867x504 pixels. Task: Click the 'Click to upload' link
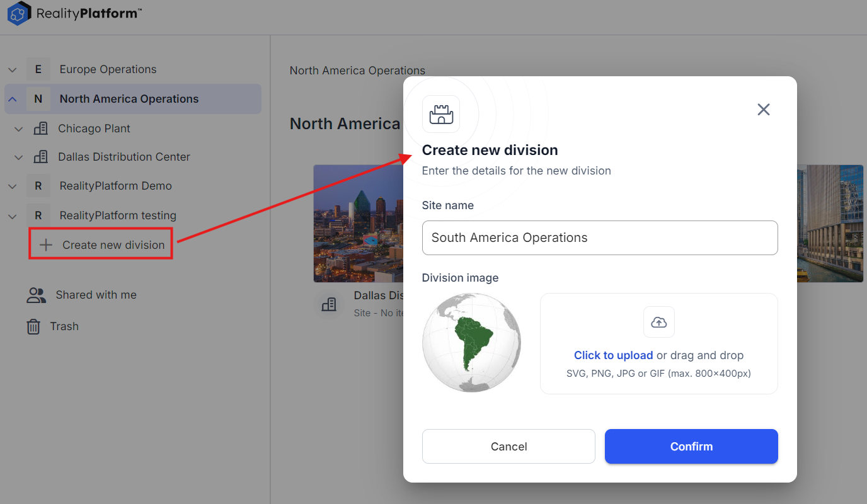[x=613, y=355]
